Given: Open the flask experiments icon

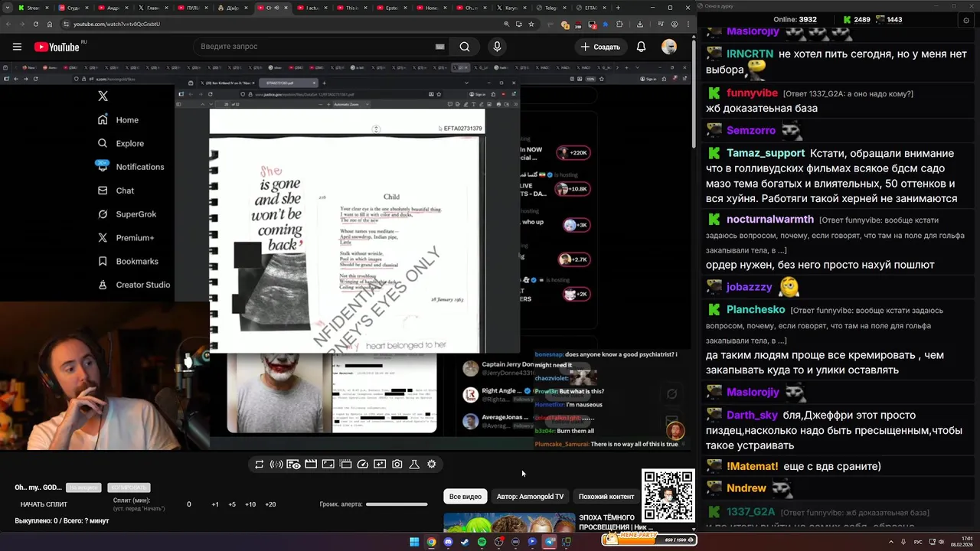Looking at the screenshot, I should (414, 465).
